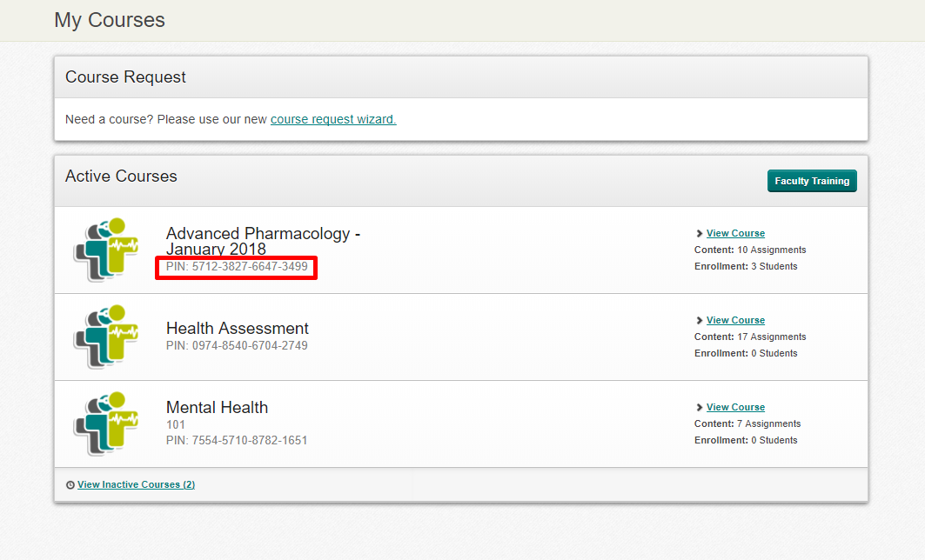Open View Inactive Courses (2) link
The height and width of the screenshot is (560, 925).
[137, 484]
